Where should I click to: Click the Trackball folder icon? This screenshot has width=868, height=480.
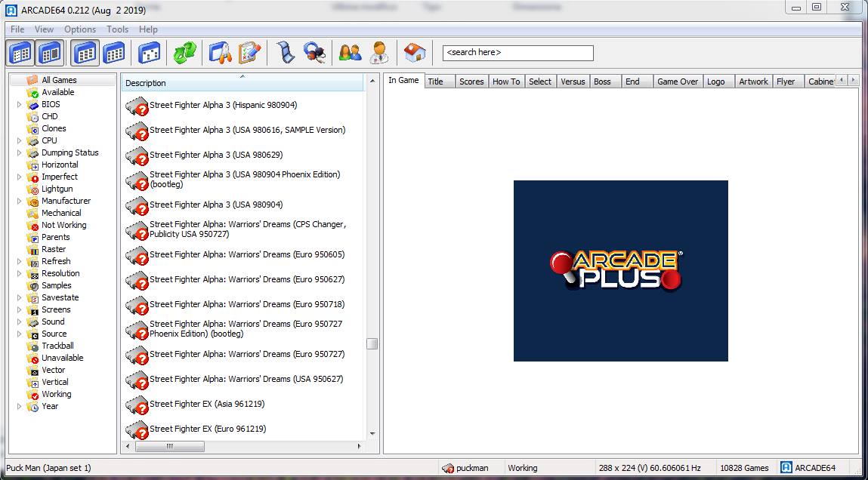pos(32,346)
